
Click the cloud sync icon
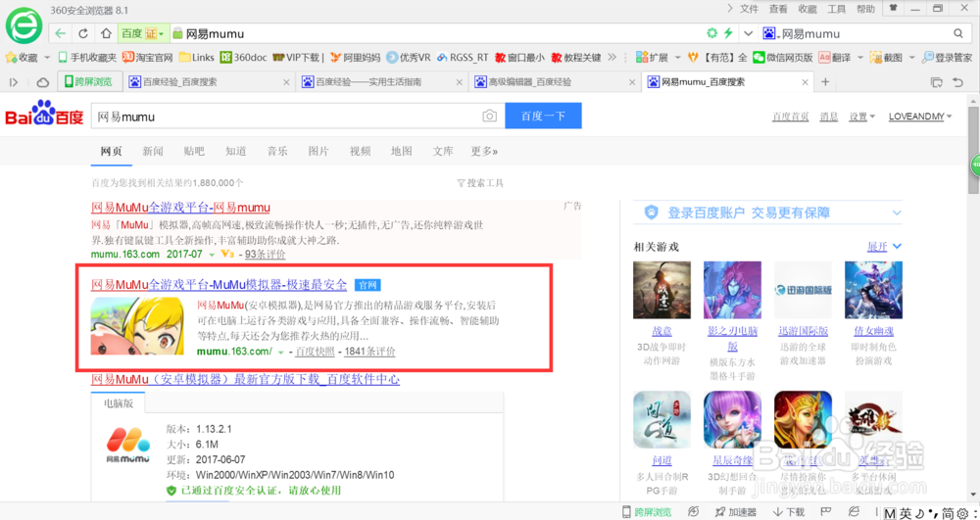tap(42, 82)
